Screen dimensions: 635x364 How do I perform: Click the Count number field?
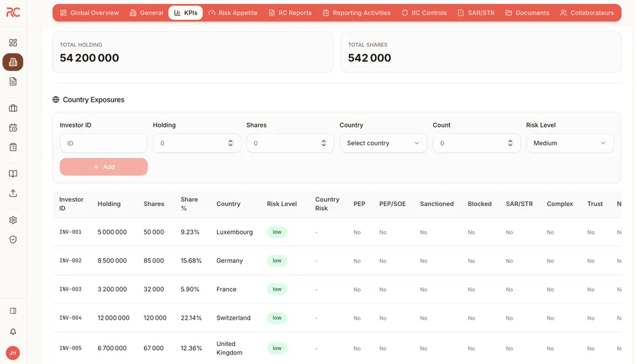click(477, 143)
